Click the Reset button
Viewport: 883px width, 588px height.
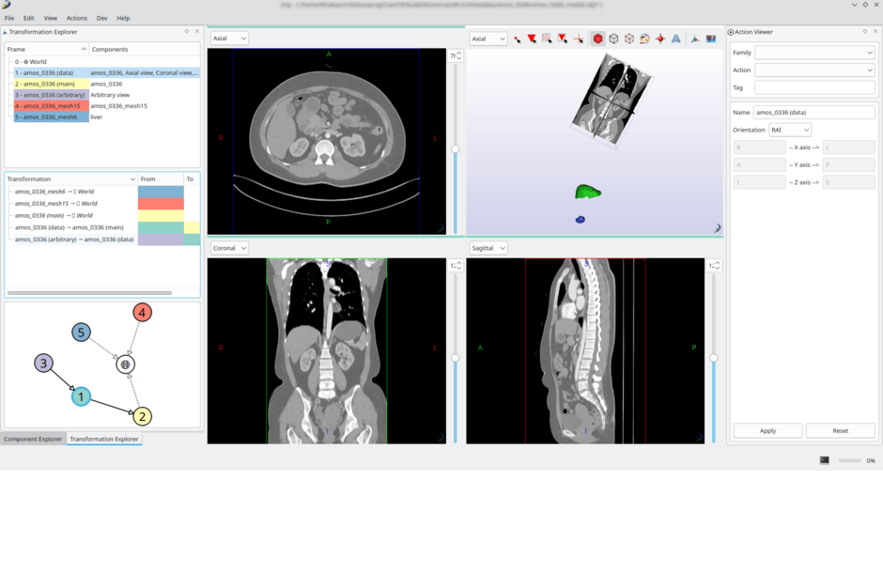(840, 431)
